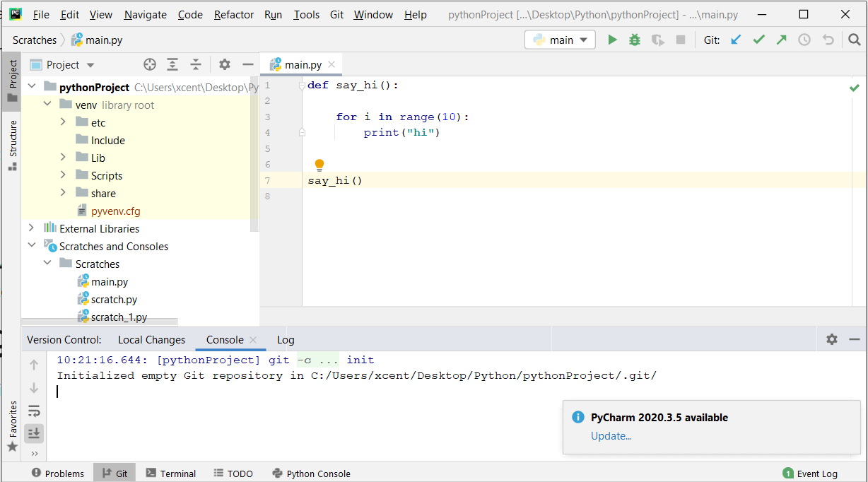The width and height of the screenshot is (868, 482).
Task: Run main with the green play button
Action: pyautogui.click(x=612, y=40)
